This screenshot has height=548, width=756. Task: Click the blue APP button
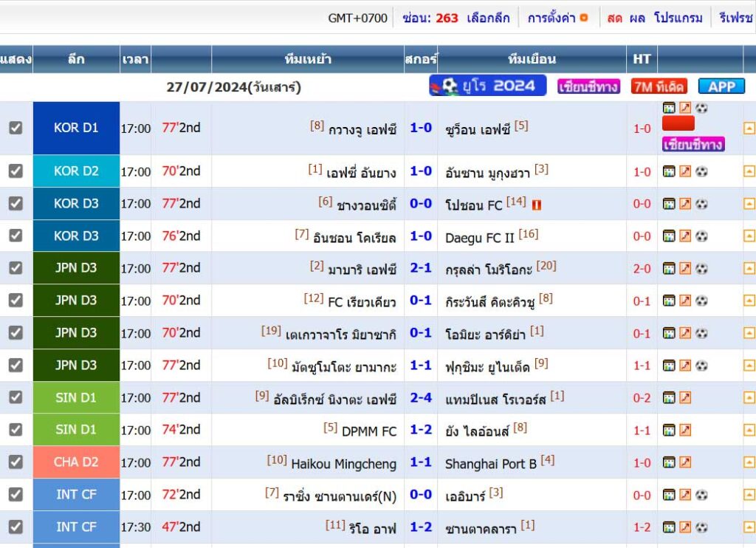[x=721, y=87]
